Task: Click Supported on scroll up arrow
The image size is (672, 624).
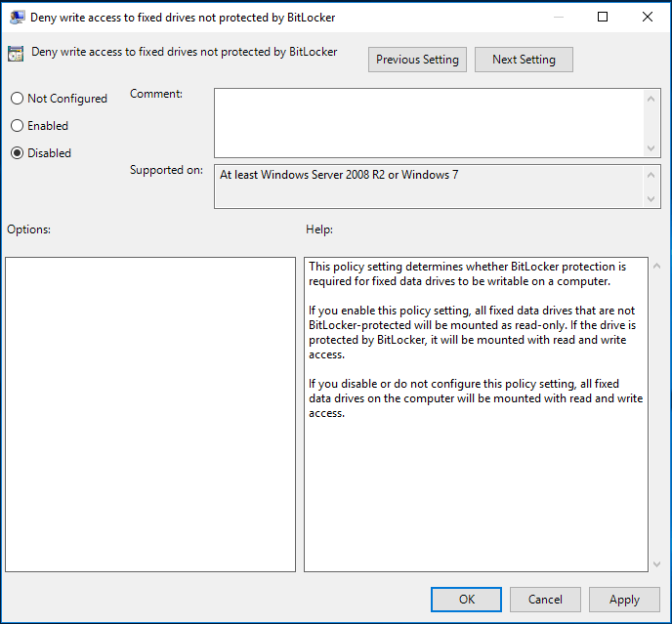Action: [651, 175]
